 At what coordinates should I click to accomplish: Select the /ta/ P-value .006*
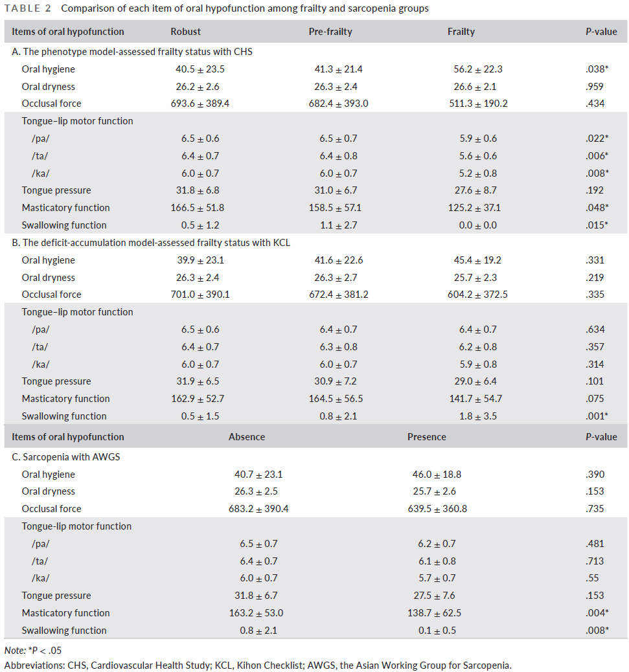click(597, 156)
